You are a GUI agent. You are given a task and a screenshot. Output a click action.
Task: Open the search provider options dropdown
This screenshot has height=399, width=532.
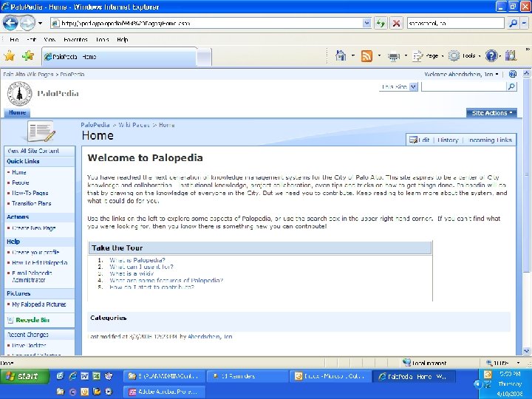click(x=524, y=23)
